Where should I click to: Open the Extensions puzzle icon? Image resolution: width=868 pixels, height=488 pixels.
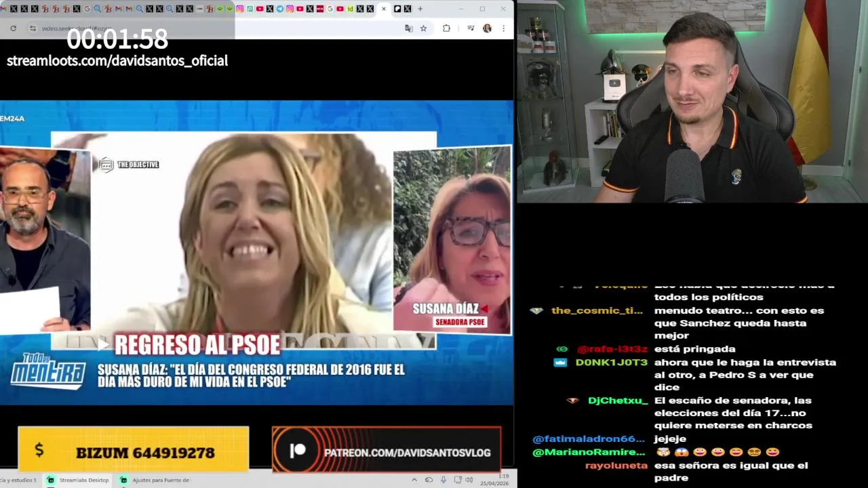pos(446,28)
